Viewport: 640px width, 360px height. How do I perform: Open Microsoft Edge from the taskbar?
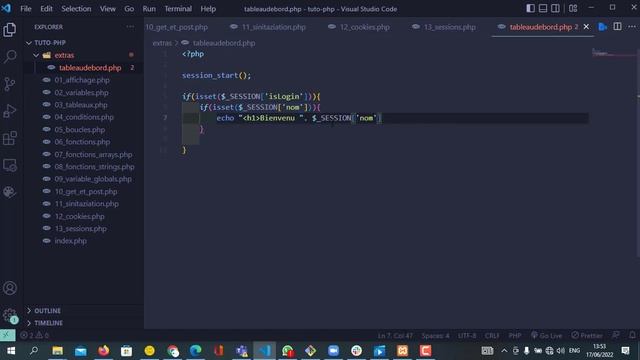point(196,351)
